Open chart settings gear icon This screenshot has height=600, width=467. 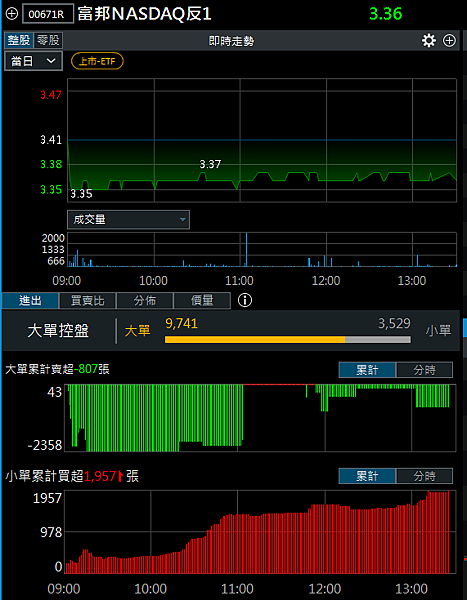[x=429, y=40]
